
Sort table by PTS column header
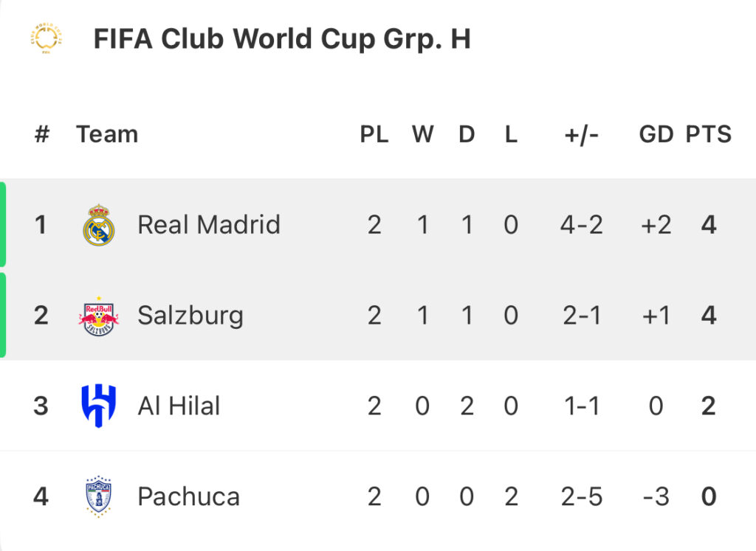point(708,134)
